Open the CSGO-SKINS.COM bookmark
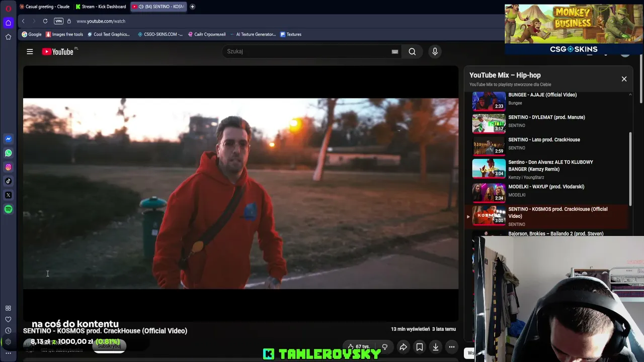 click(160, 34)
